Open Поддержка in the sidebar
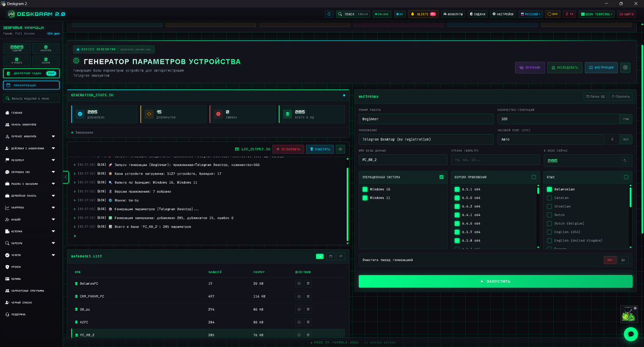Viewport: 644px width, 347px height. [x=30, y=314]
